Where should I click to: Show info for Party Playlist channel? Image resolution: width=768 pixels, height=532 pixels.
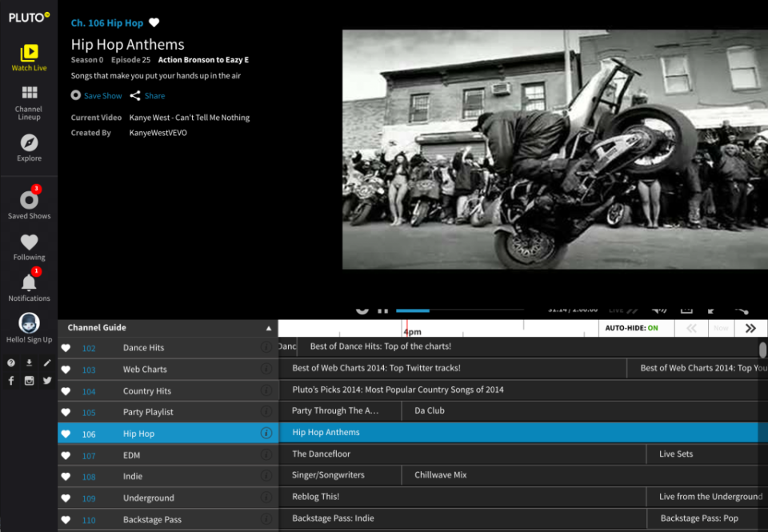[266, 411]
